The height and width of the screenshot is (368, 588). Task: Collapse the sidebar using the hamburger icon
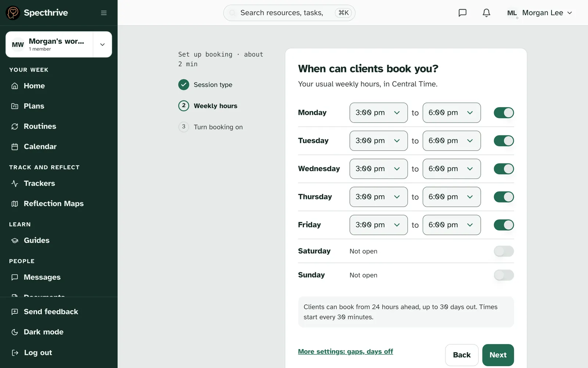[x=104, y=13]
